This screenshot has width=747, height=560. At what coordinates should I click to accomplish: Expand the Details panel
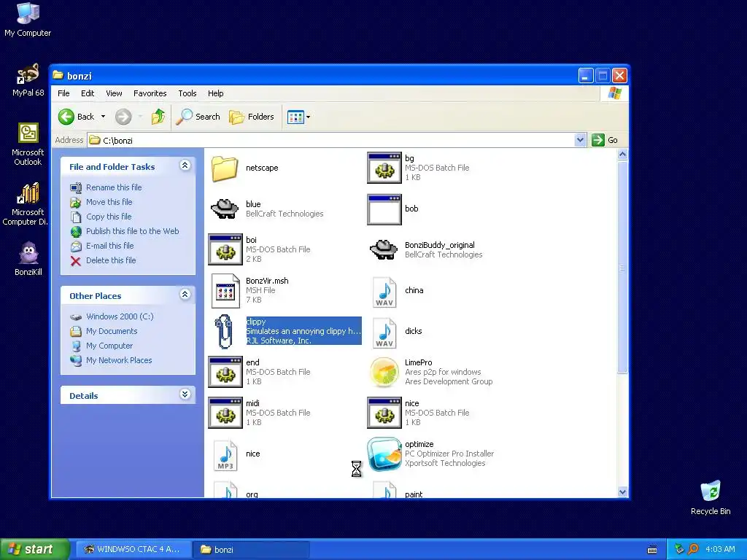click(x=185, y=394)
